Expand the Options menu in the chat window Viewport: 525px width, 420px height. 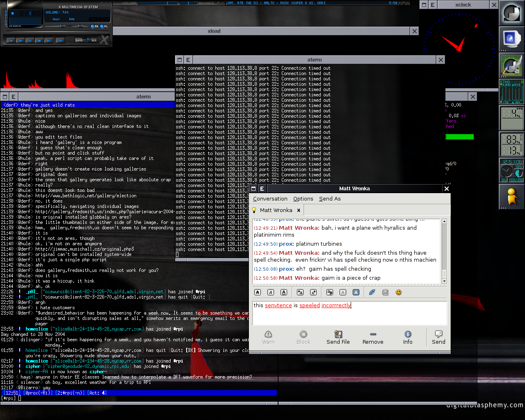303,199
